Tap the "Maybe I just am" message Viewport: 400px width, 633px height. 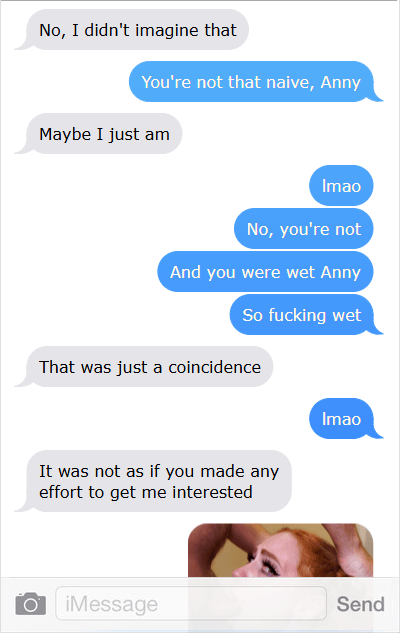(x=104, y=134)
